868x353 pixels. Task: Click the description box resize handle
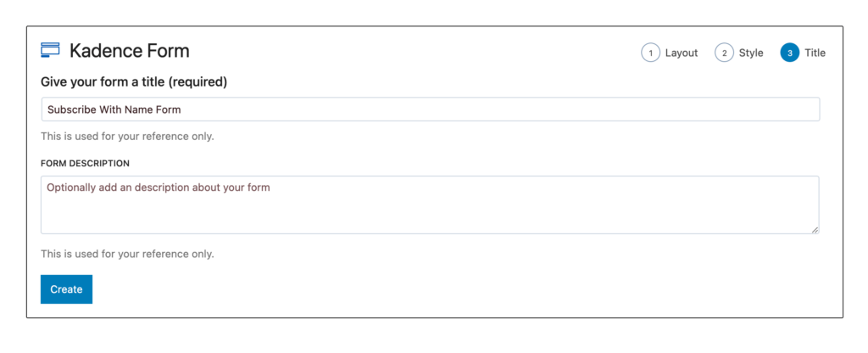click(x=815, y=229)
